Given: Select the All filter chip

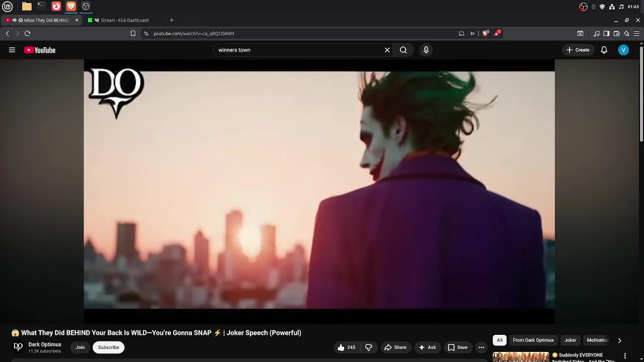Looking at the screenshot, I should 500,340.
